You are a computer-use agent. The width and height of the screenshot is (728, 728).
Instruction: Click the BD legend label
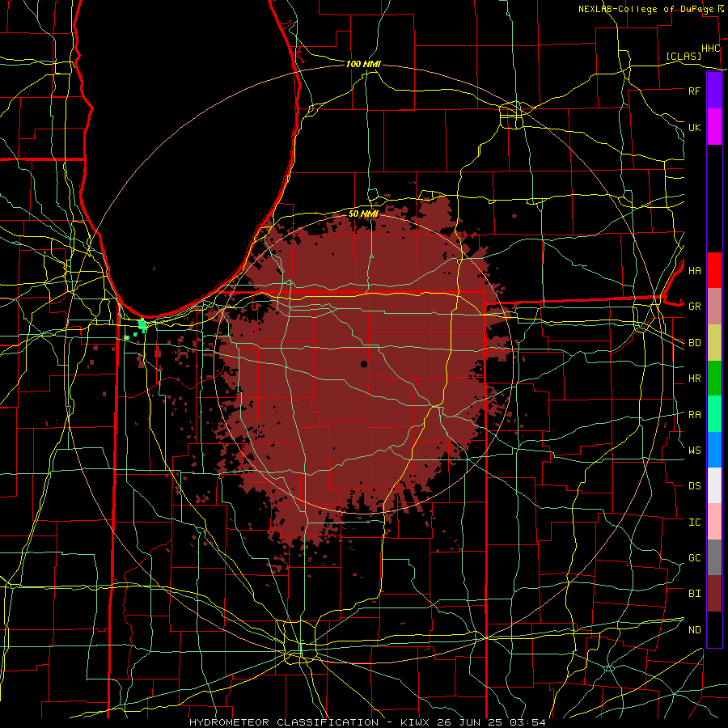[x=695, y=343]
